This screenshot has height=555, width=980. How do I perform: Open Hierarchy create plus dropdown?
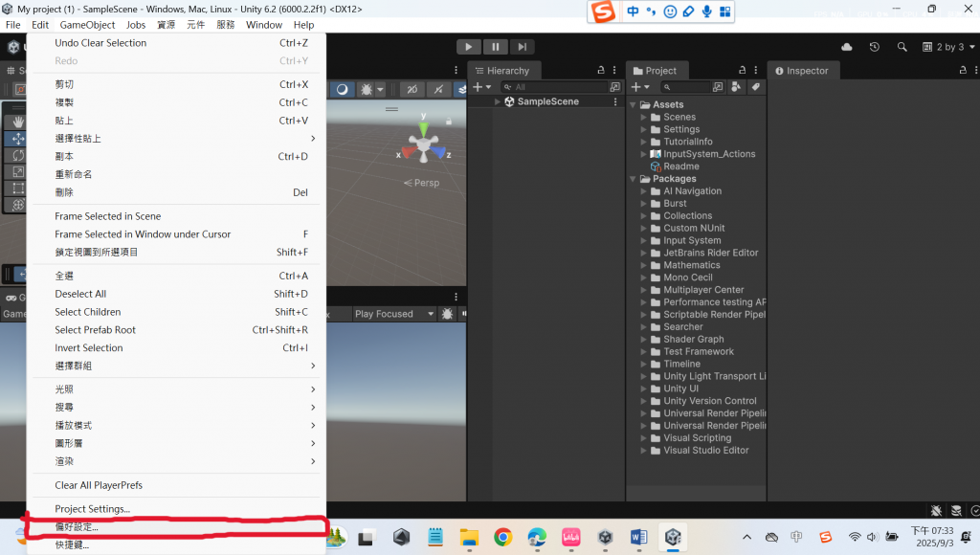482,87
